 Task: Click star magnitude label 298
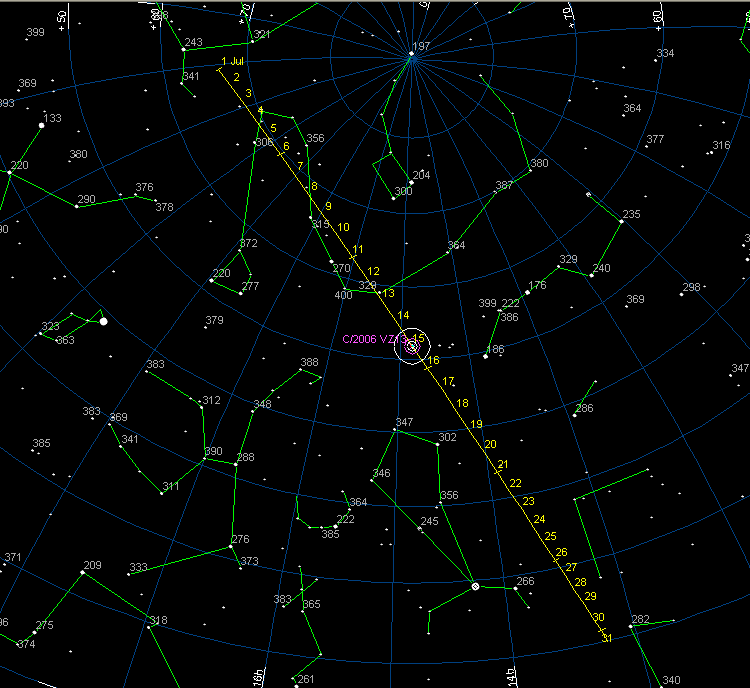pos(691,287)
